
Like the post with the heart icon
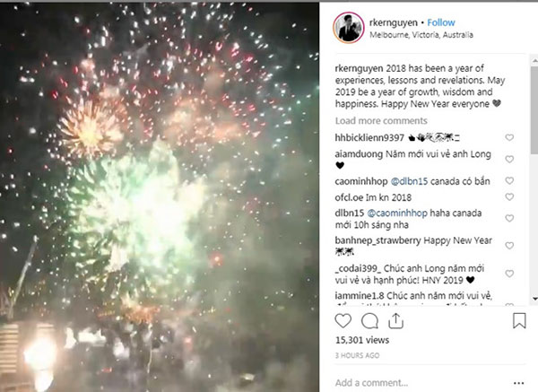pyautogui.click(x=343, y=321)
